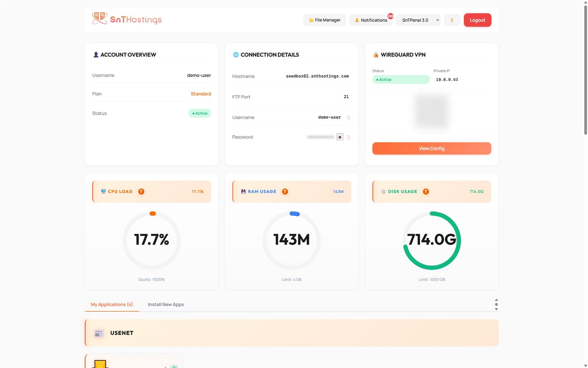Open the Notifications panel
Screen dimensions: 588x368
[371, 20]
